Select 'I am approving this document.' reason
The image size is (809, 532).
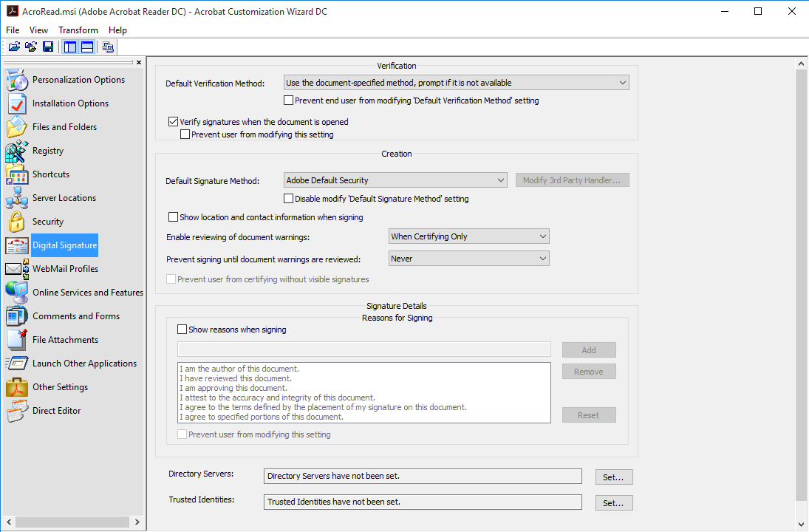pyautogui.click(x=233, y=388)
